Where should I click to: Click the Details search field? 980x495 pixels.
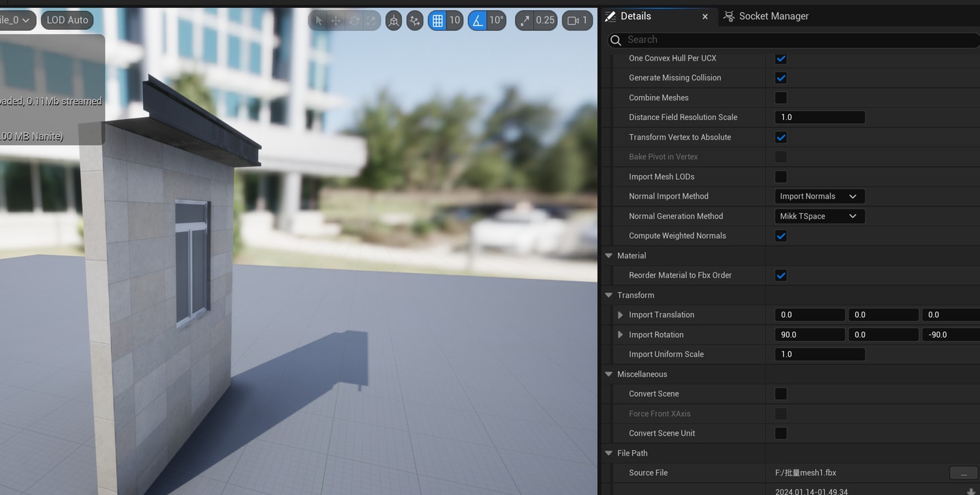coord(794,39)
